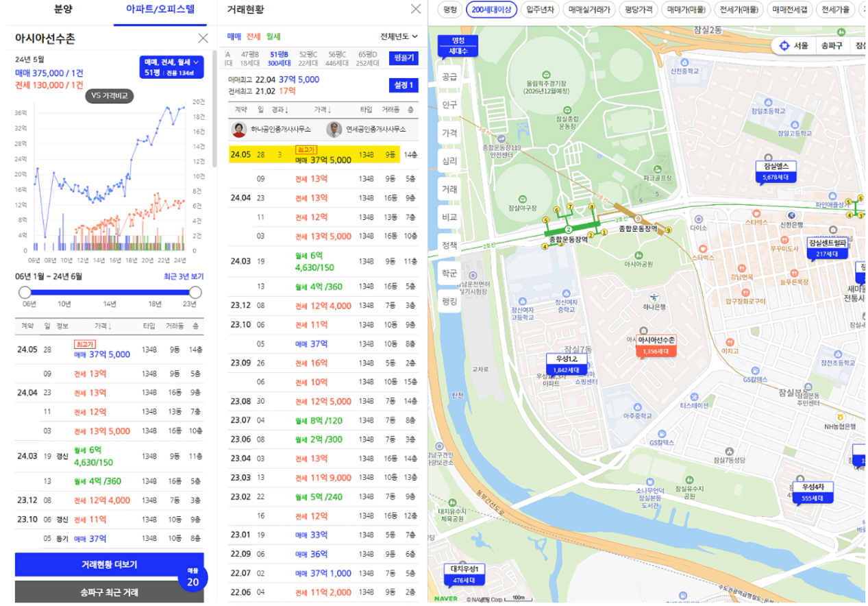The height and width of the screenshot is (606, 868).
Task: Click the 대치우성1 476세대 map marker
Action: (464, 574)
